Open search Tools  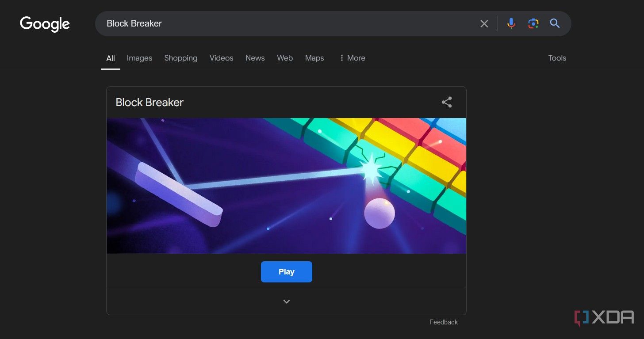[x=557, y=58]
